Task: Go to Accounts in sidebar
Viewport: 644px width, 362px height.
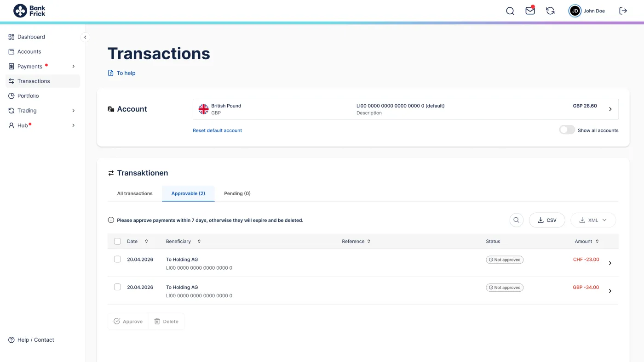Action: click(x=29, y=51)
